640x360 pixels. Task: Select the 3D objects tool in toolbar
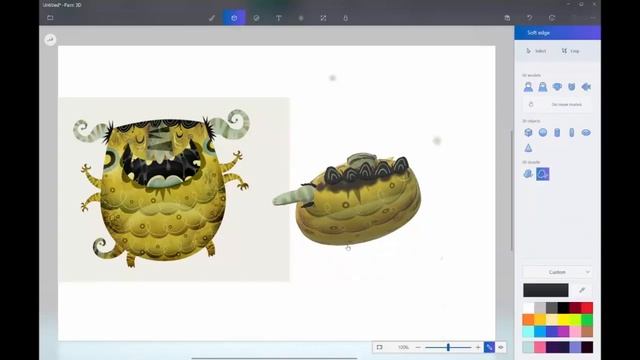click(x=234, y=18)
